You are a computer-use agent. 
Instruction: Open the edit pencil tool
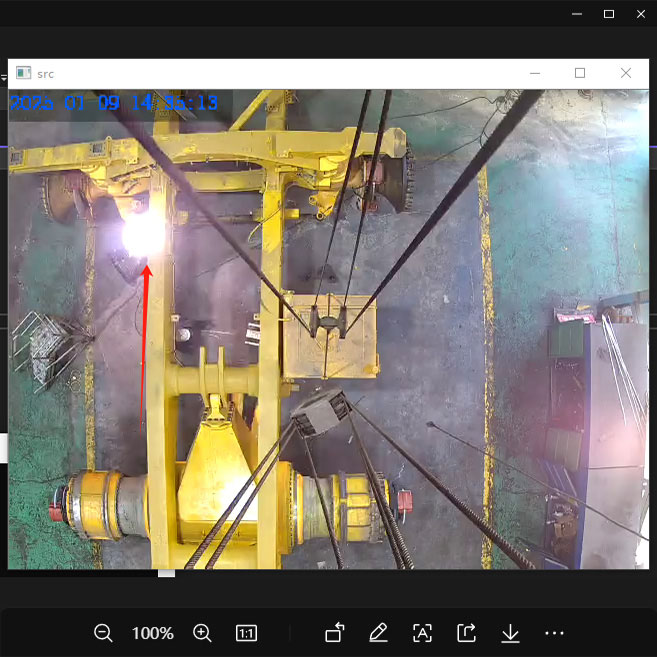378,633
